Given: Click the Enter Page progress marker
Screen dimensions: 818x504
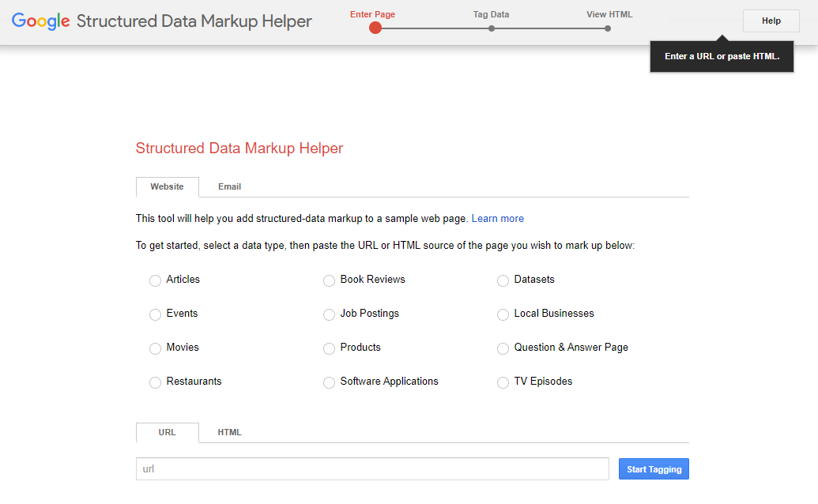Looking at the screenshot, I should coord(375,28).
